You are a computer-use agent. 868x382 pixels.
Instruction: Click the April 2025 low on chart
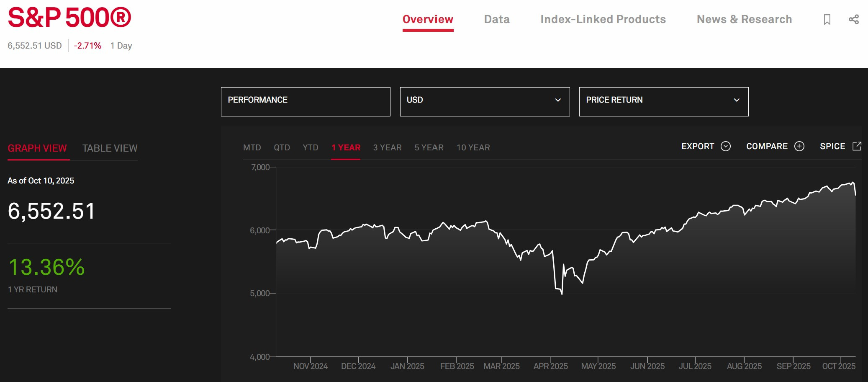point(562,294)
